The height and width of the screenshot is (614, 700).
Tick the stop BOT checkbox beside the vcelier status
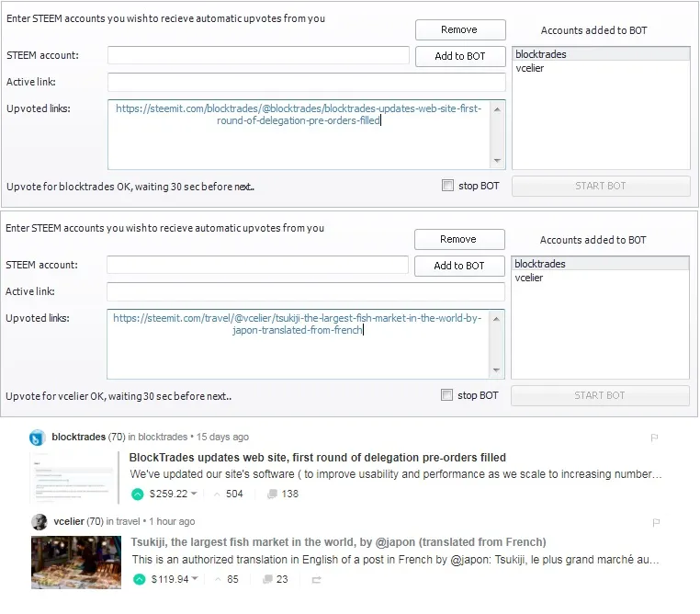click(x=446, y=394)
